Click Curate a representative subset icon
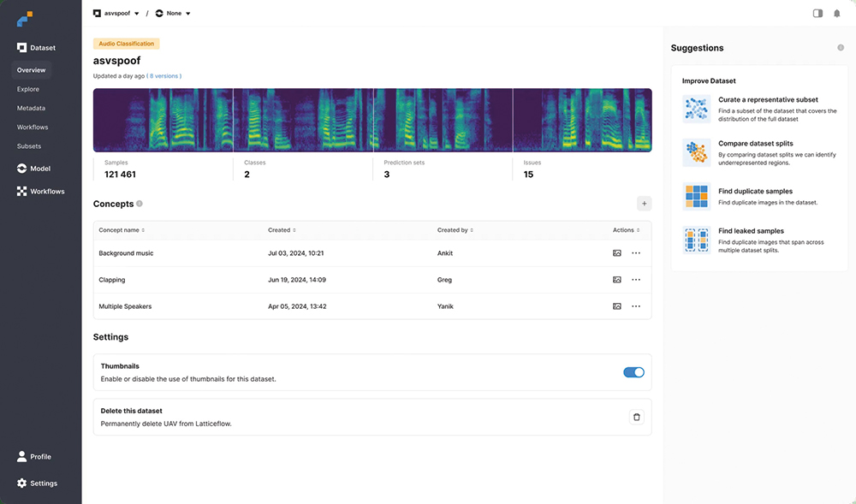Image resolution: width=856 pixels, height=504 pixels. (x=697, y=109)
